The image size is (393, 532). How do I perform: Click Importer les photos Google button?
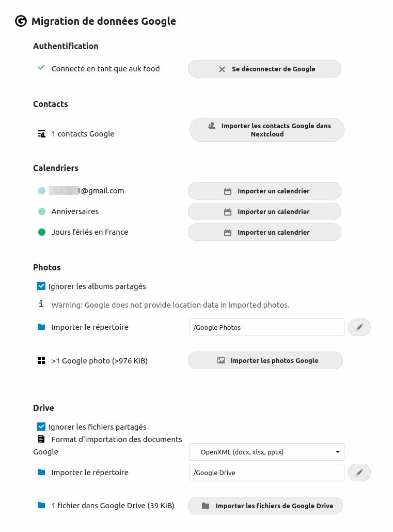pos(265,360)
